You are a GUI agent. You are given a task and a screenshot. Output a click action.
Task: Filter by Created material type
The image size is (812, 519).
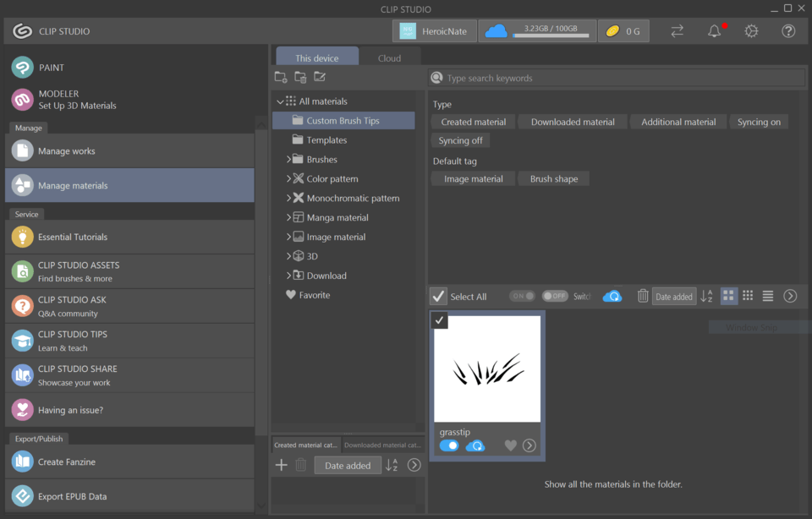pyautogui.click(x=474, y=122)
